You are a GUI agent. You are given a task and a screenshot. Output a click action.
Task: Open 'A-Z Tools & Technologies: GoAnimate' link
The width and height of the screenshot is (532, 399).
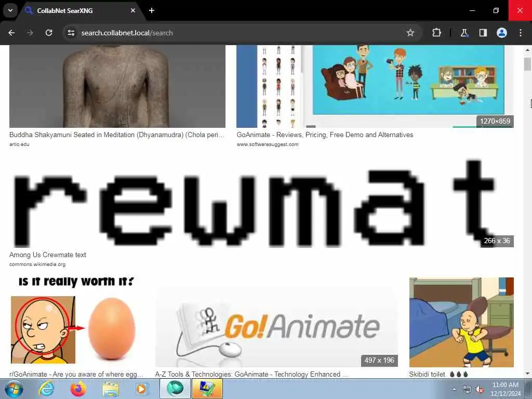(x=251, y=374)
